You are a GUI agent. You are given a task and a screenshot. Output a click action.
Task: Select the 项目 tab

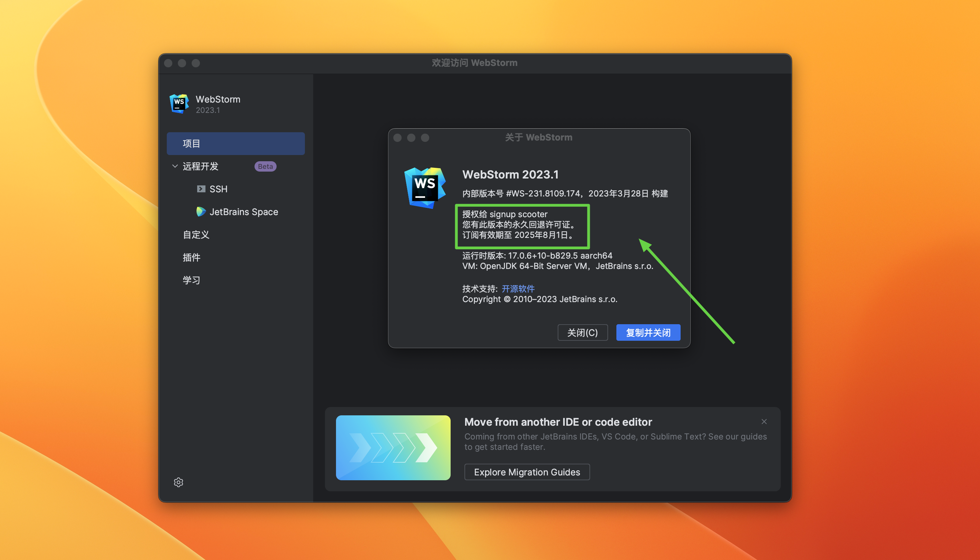pyautogui.click(x=236, y=144)
